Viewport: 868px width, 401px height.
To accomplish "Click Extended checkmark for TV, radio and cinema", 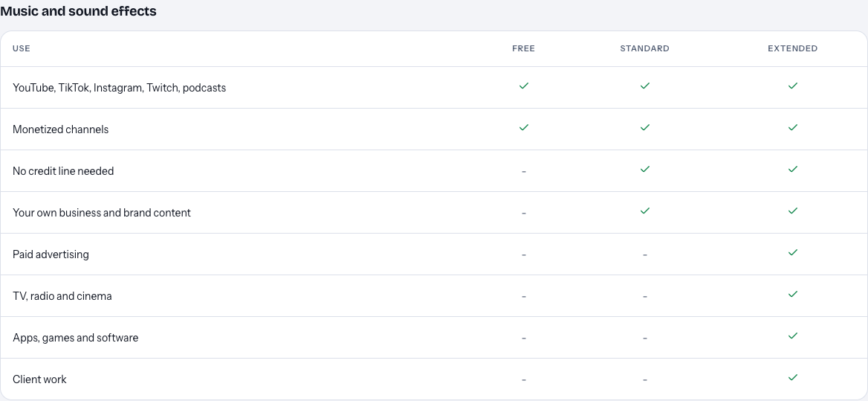I will (793, 294).
